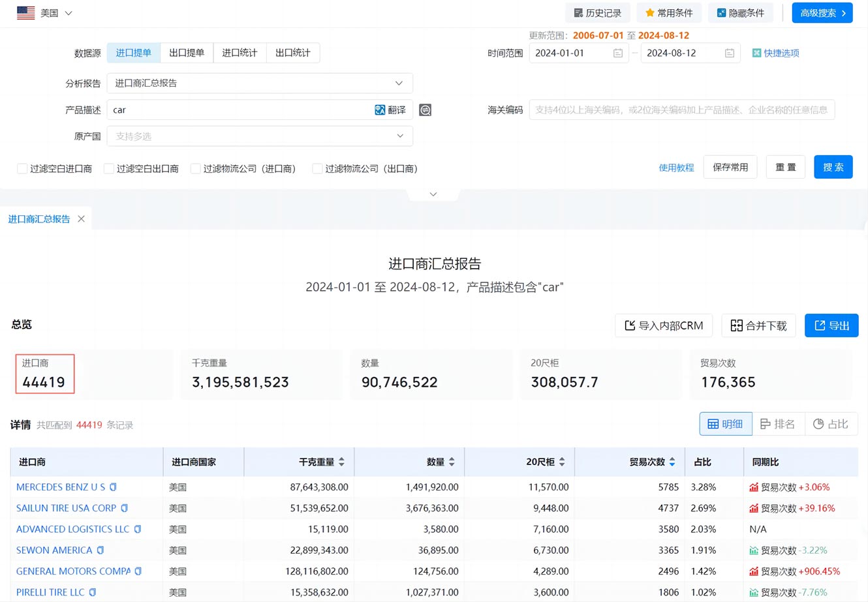
Task: Click 合并下载 merge download button
Action: pyautogui.click(x=758, y=325)
